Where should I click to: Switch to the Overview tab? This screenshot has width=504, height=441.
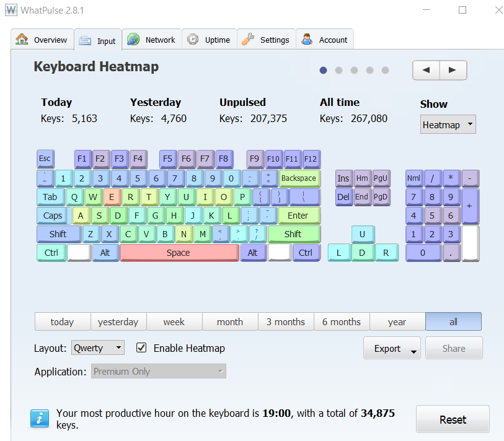coord(42,40)
